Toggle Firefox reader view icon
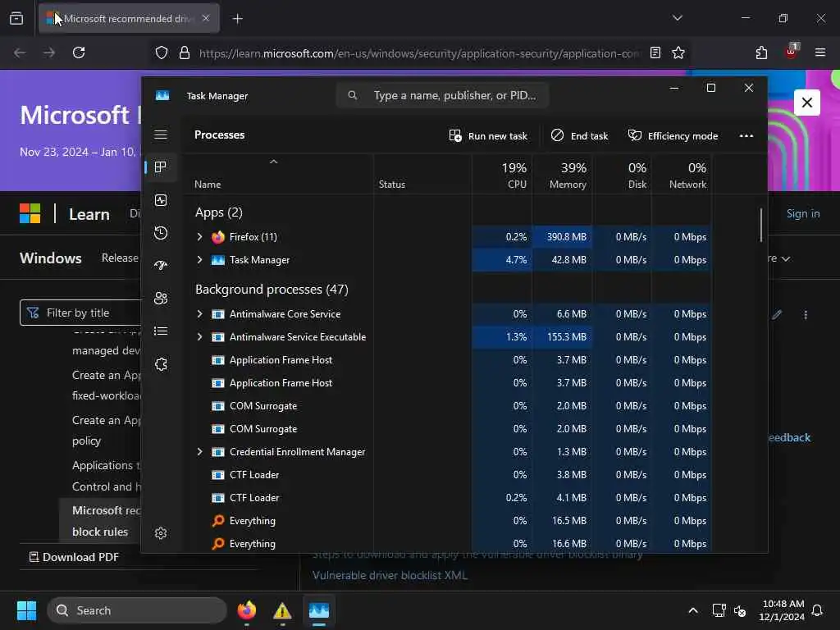Screen dimensions: 840x630 (x=655, y=52)
